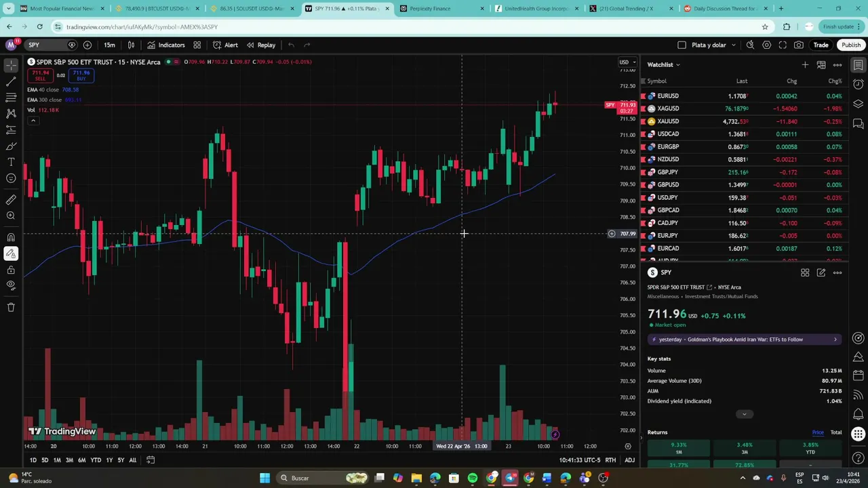Open the emoji icons tool
The height and width of the screenshot is (488, 868).
pos(11,179)
